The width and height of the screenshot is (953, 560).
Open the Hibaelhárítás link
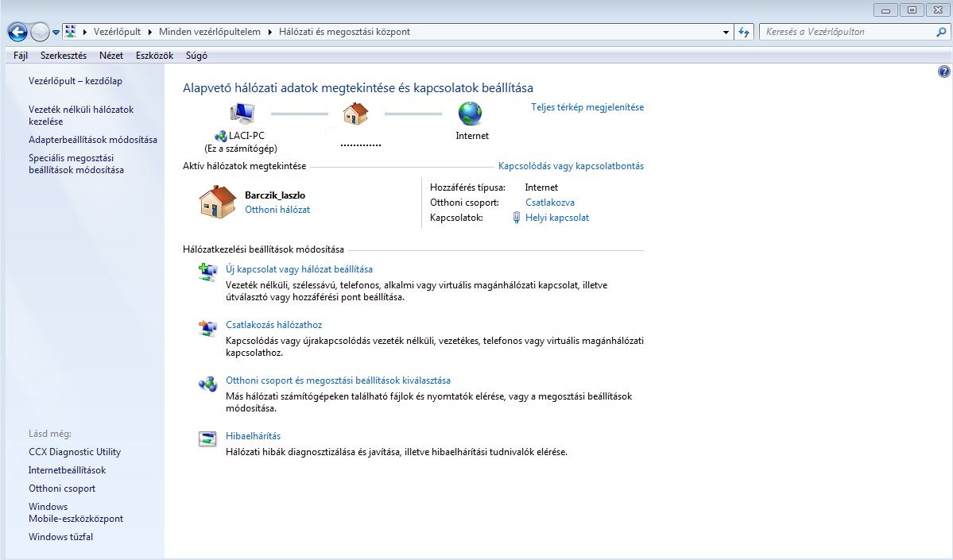pos(253,436)
